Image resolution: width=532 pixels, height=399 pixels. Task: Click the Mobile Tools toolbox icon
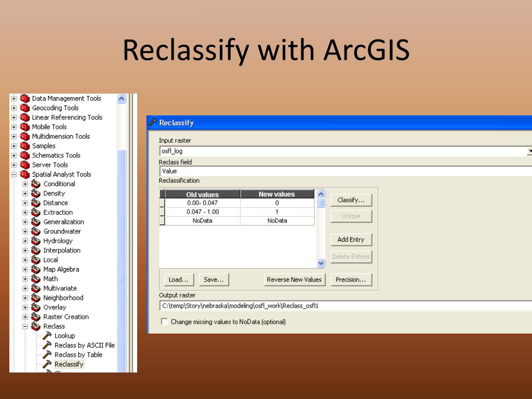25,127
